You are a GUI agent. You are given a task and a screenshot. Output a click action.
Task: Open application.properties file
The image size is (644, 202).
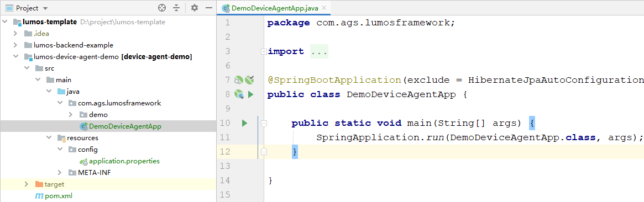(x=124, y=161)
